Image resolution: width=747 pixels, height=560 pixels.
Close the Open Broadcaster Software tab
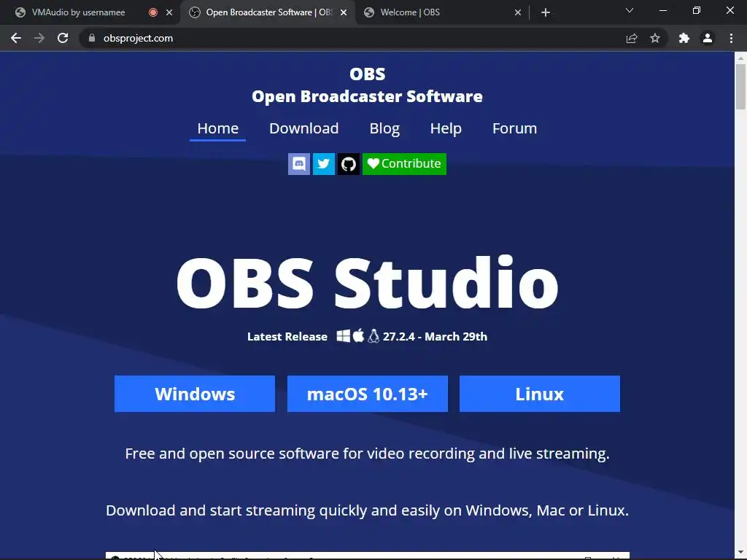(x=344, y=12)
